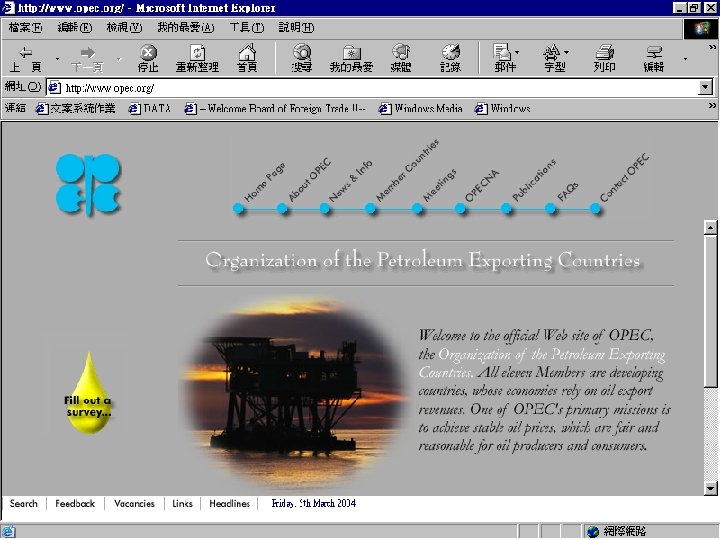Click the Font size (字型) toolbar icon
The image size is (720, 540).
click(x=551, y=53)
